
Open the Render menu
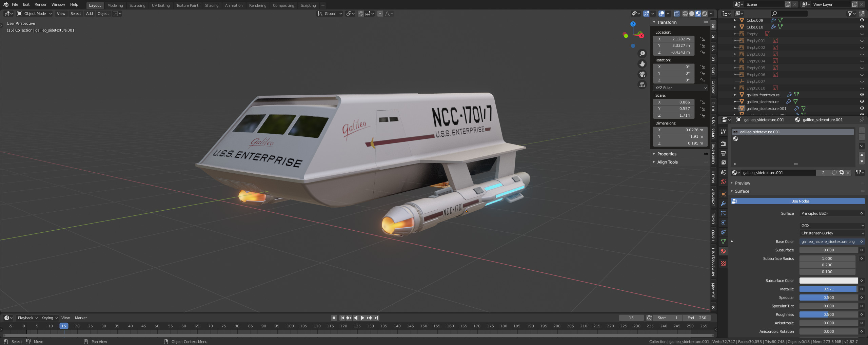point(40,4)
